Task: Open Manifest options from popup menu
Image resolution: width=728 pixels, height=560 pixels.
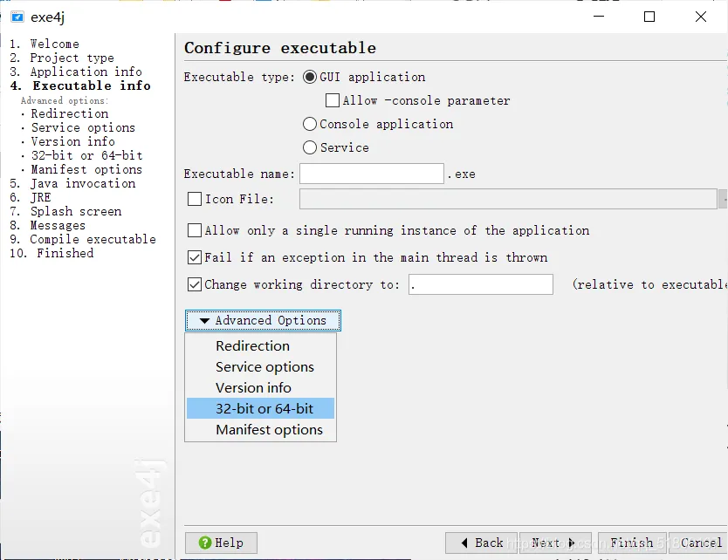Action: [269, 430]
